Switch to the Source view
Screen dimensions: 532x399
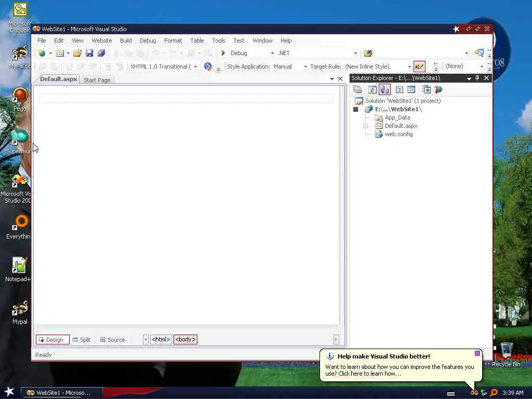tap(113, 340)
